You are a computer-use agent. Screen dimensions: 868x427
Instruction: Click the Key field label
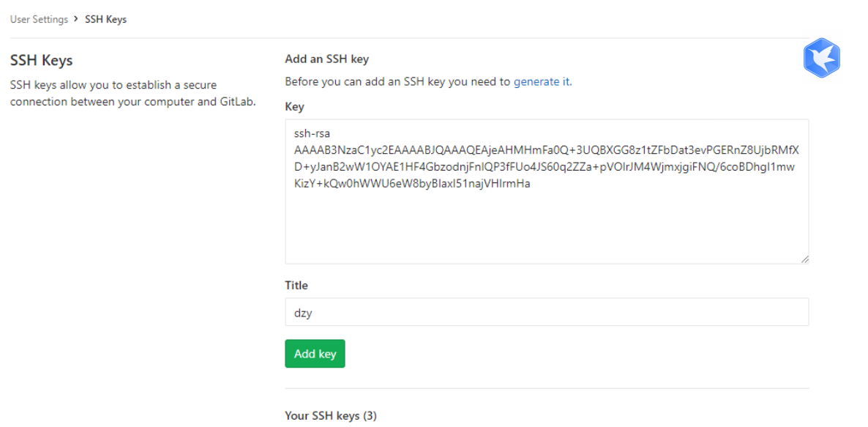[294, 106]
